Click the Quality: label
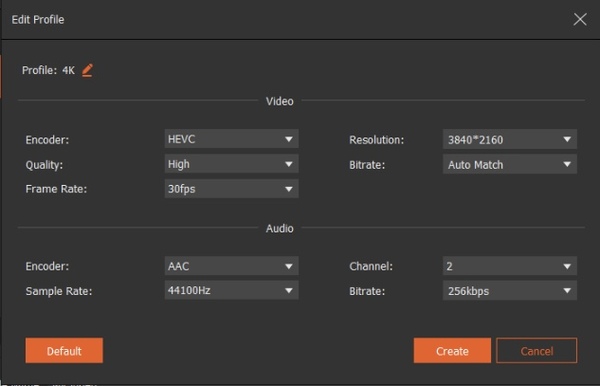The width and height of the screenshot is (600, 386). click(44, 165)
